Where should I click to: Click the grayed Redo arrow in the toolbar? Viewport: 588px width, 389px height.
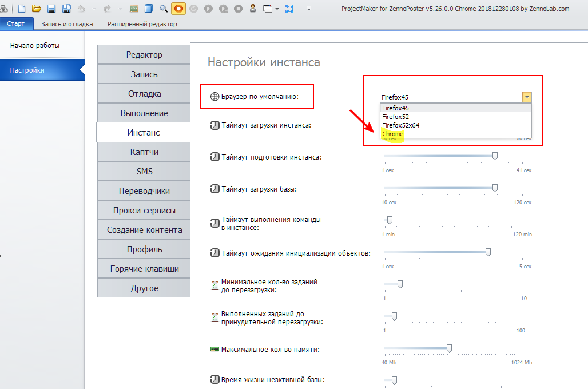click(107, 8)
